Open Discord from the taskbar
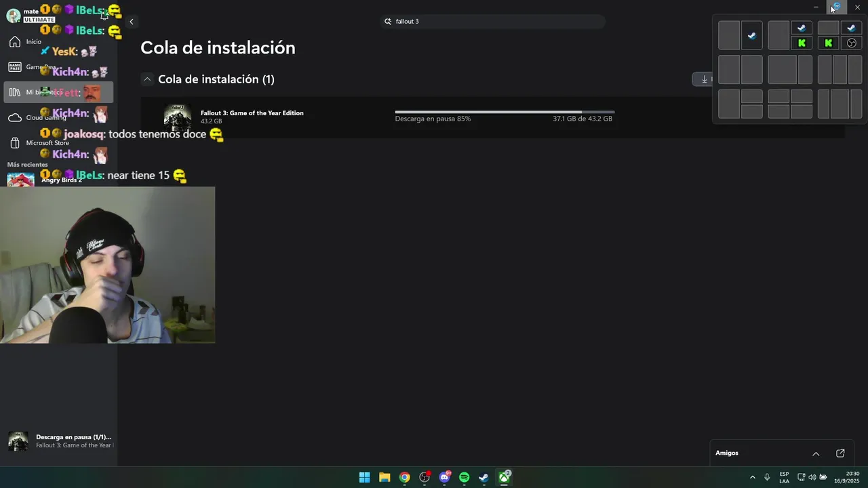The width and height of the screenshot is (868, 488). 444,477
